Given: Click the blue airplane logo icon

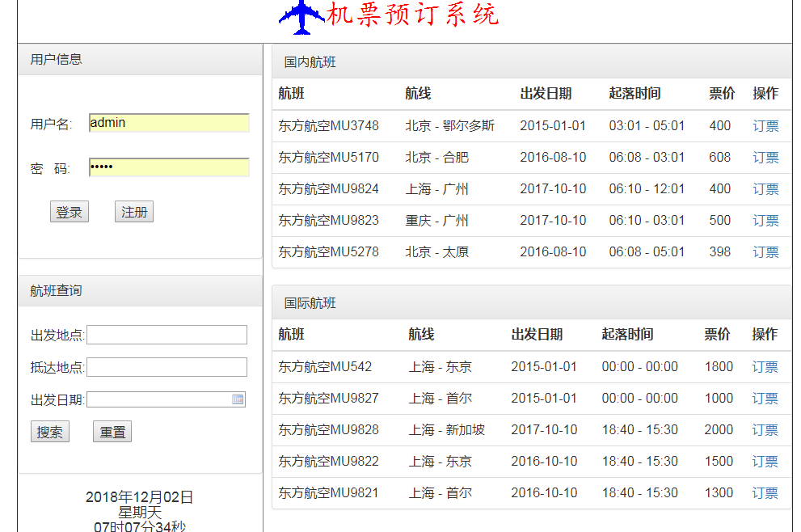Looking at the screenshot, I should tap(301, 17).
